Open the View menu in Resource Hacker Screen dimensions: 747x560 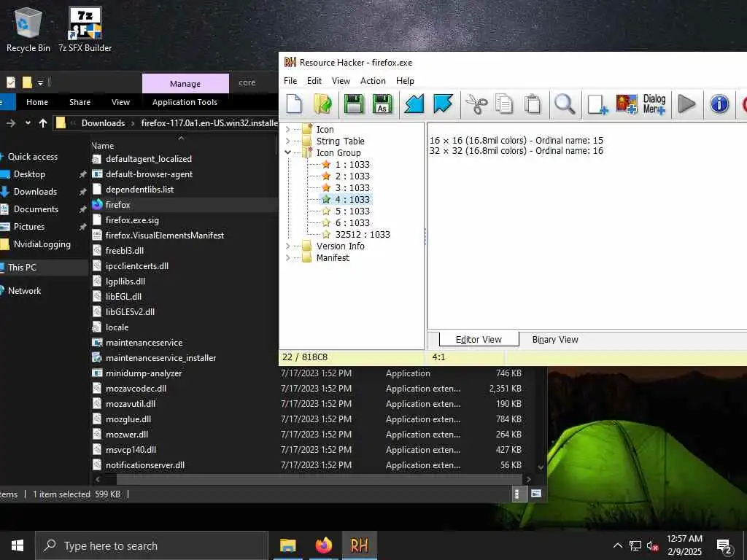[341, 81]
